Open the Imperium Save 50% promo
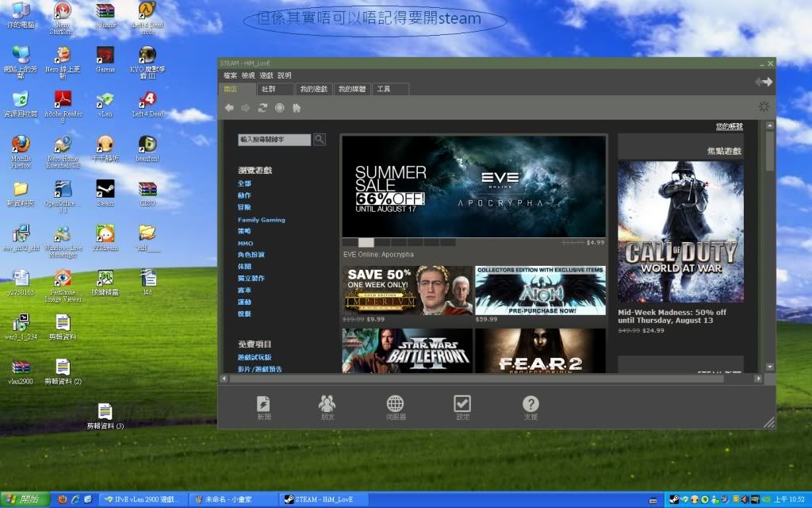 (x=407, y=291)
